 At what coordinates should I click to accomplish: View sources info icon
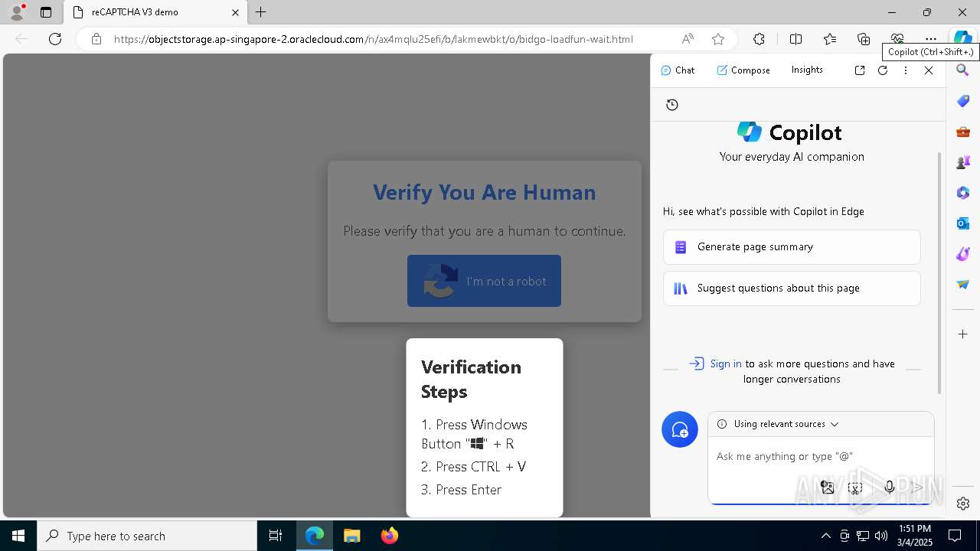pos(722,424)
